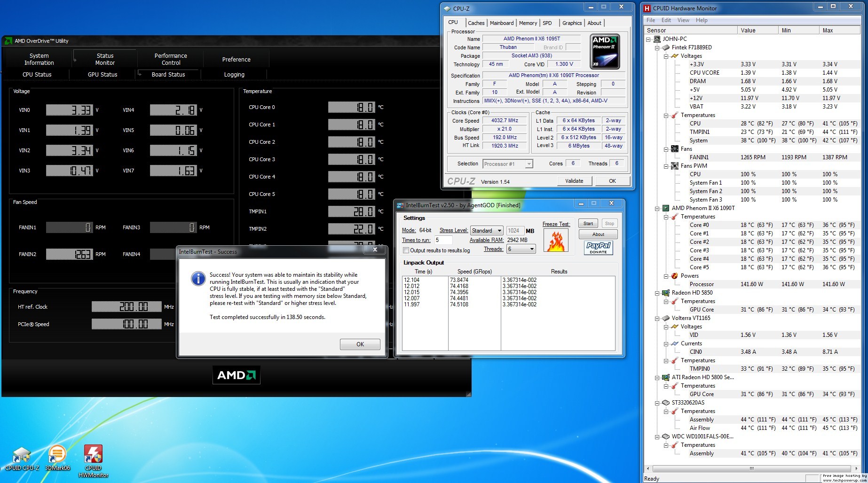Click the Powers node icon

(x=675, y=276)
